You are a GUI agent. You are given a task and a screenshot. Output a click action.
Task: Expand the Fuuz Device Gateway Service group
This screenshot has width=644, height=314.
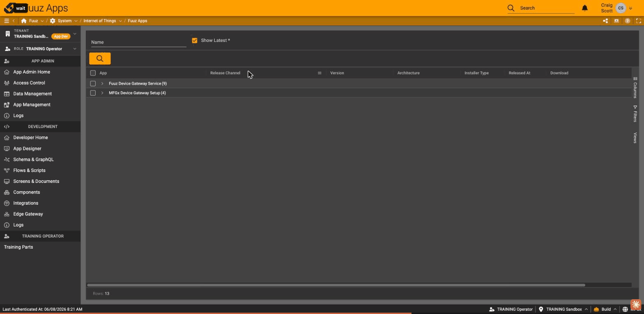(x=102, y=83)
